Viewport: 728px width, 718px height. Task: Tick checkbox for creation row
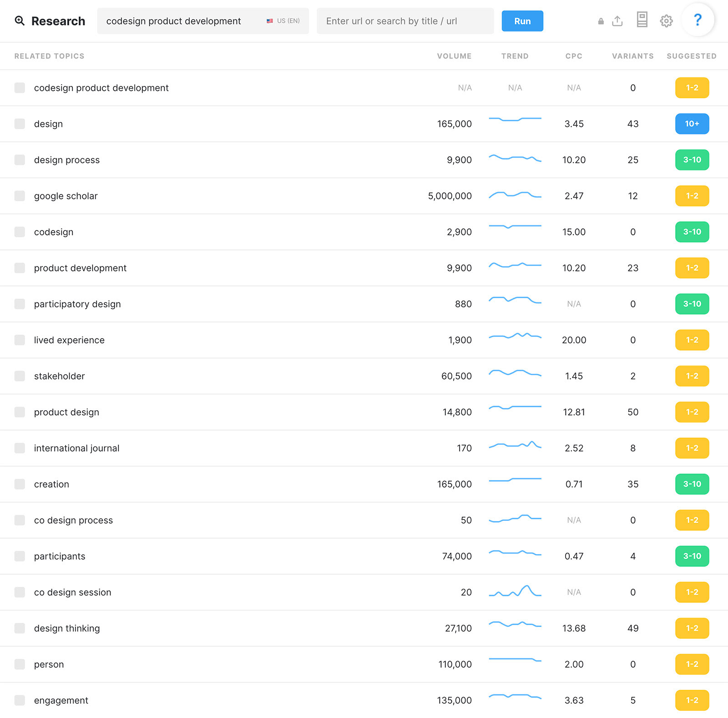pyautogui.click(x=20, y=484)
